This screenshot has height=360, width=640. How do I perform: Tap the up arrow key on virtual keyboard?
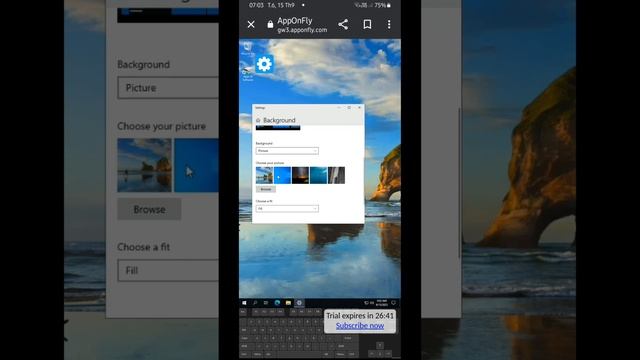pyautogui.click(x=380, y=346)
